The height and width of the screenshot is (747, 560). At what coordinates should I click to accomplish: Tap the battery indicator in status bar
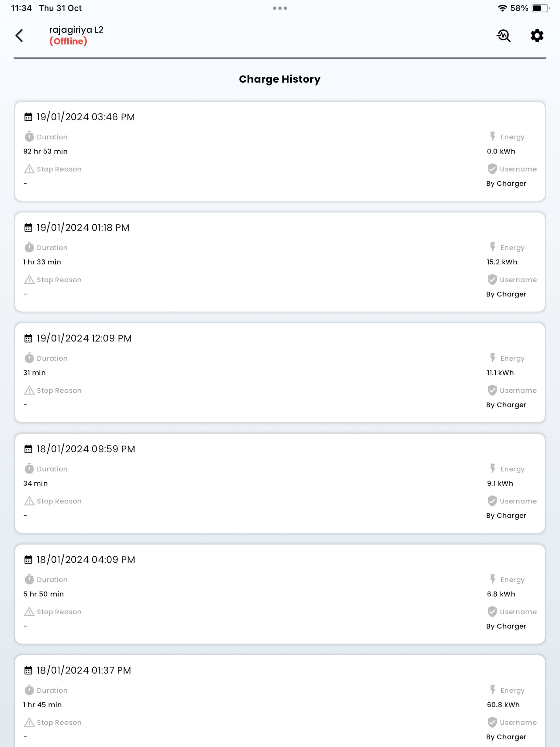540,8
